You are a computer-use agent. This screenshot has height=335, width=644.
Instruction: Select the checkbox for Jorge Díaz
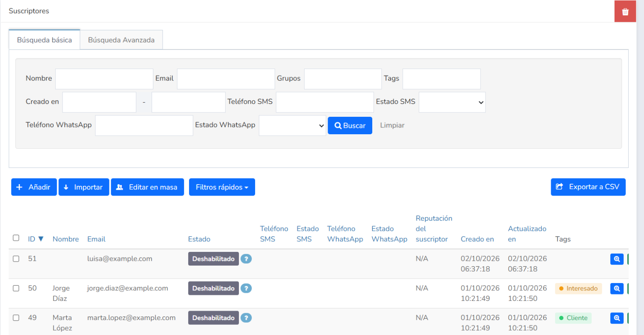16,288
